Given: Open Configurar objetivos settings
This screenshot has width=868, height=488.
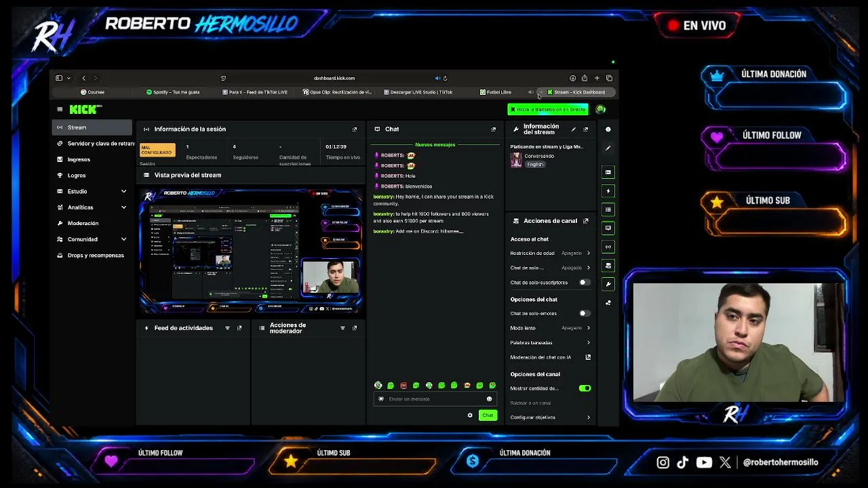Looking at the screenshot, I should (550, 418).
